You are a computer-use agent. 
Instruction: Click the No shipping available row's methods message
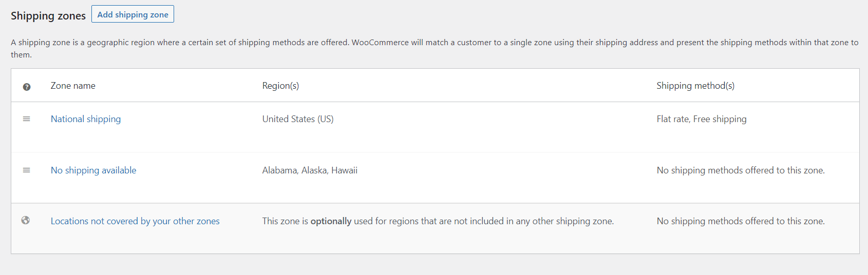click(x=741, y=170)
